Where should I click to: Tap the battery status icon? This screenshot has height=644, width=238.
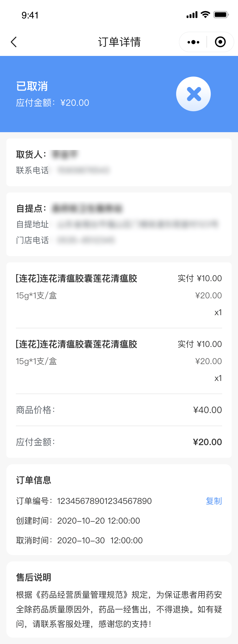pyautogui.click(x=221, y=15)
